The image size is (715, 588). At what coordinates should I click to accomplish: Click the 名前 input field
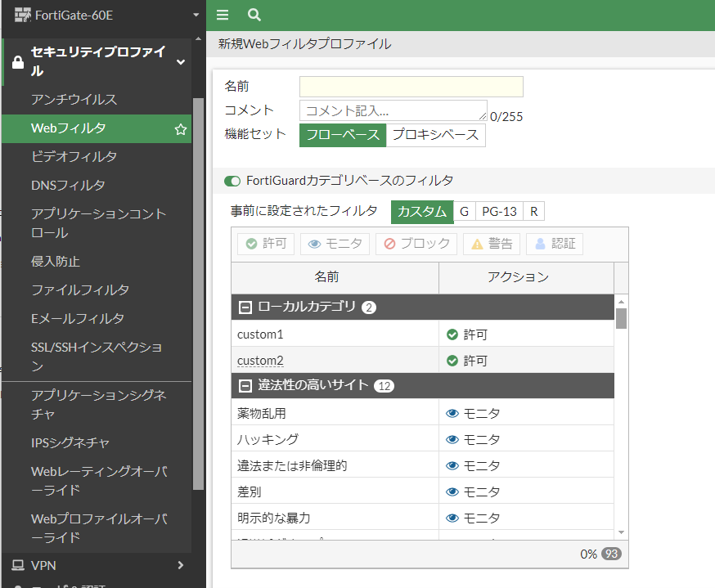411,87
